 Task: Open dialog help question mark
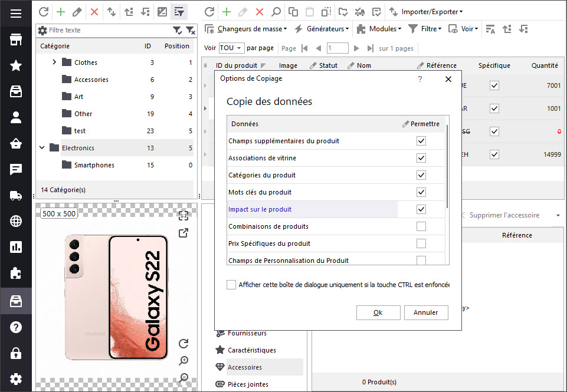click(420, 79)
